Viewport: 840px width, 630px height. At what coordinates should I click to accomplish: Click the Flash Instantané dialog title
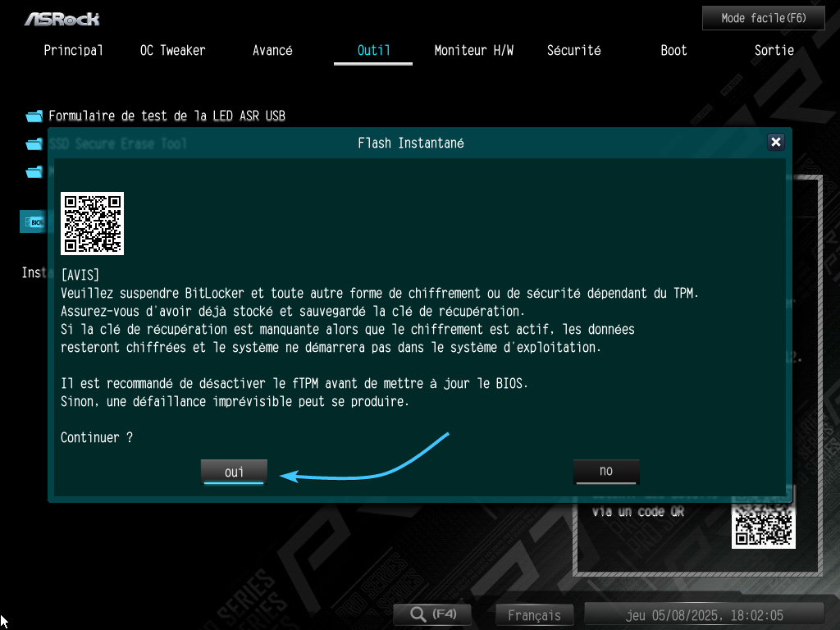pos(411,143)
